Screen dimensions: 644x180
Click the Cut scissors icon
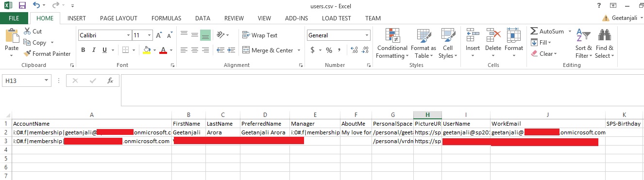(27, 32)
